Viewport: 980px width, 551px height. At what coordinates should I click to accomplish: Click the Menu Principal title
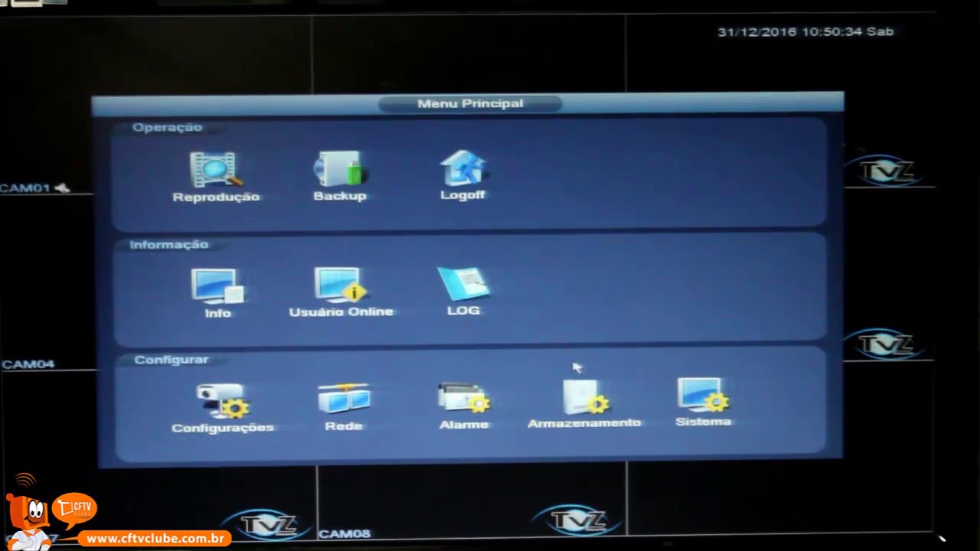(x=470, y=103)
